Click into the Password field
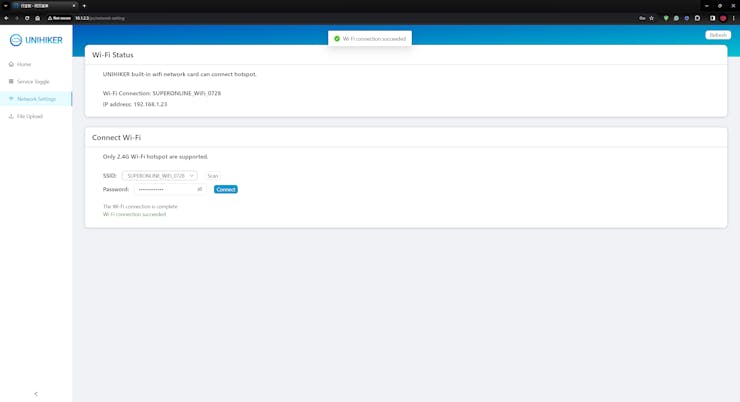The width and height of the screenshot is (740, 402). pyautogui.click(x=170, y=189)
